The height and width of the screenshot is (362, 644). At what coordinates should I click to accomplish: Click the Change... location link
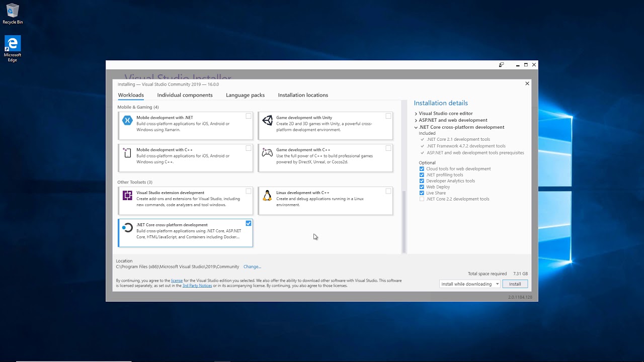[x=252, y=267]
